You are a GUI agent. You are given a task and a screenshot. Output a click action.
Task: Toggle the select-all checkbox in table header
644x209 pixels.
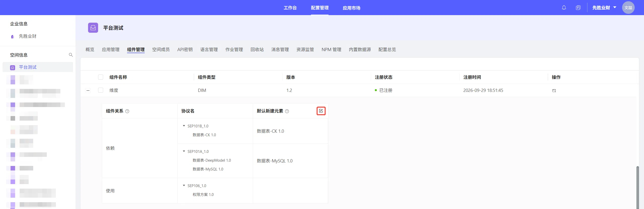coord(101,77)
